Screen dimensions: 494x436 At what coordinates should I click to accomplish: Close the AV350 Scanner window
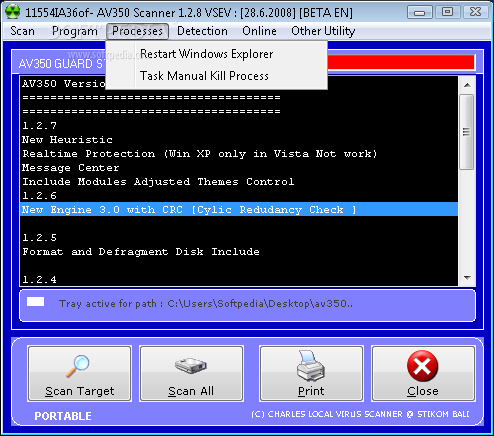(476, 13)
